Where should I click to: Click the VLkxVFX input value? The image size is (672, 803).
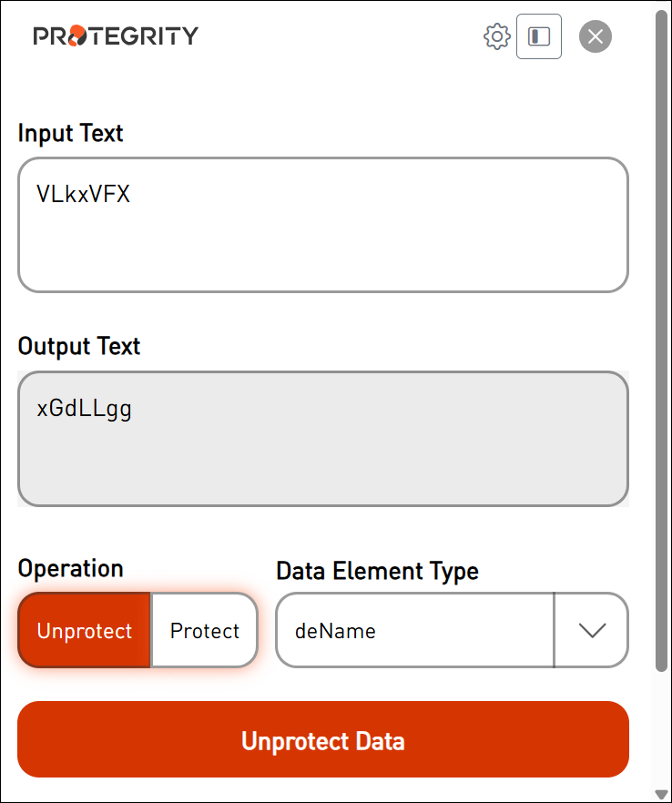(x=84, y=194)
